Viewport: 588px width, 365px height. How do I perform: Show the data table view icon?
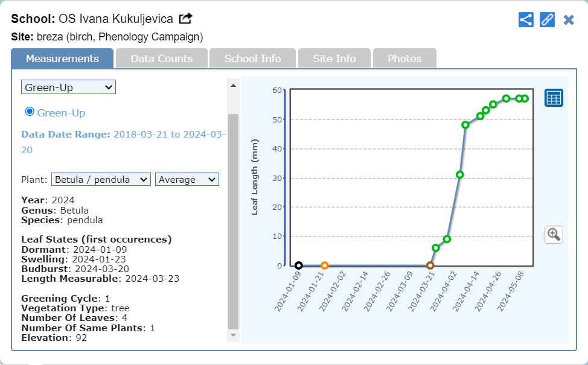(554, 98)
